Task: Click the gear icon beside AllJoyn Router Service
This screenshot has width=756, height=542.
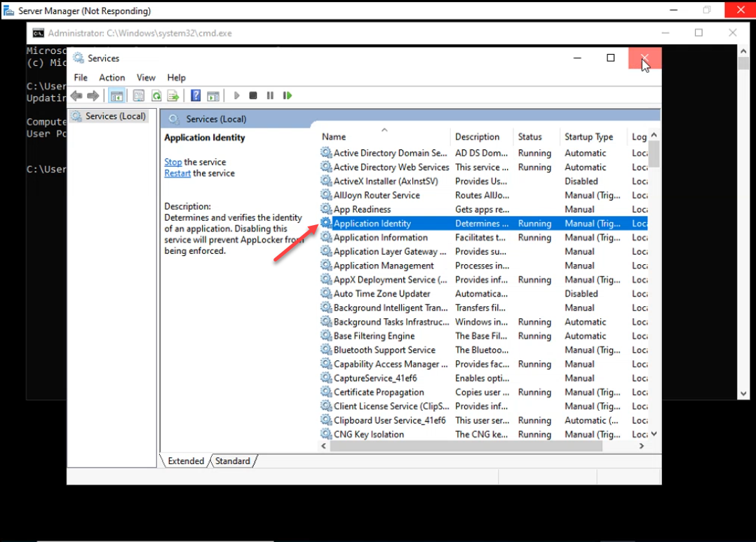Action: point(326,195)
